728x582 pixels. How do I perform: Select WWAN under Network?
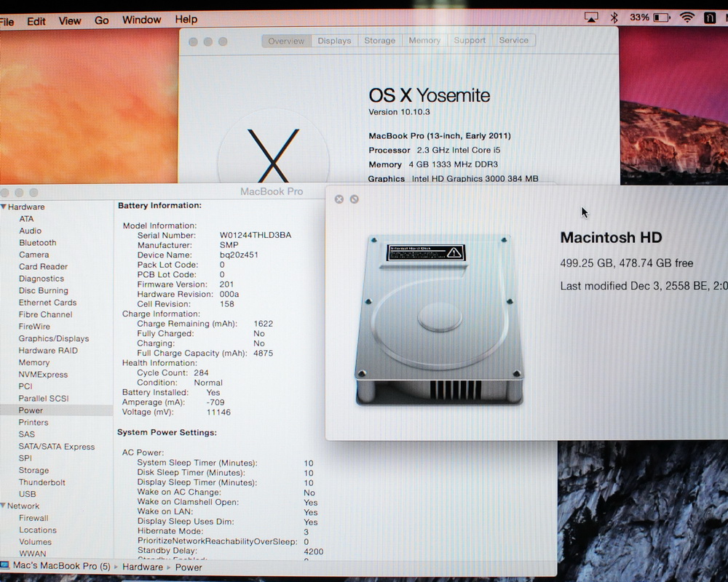point(33,554)
